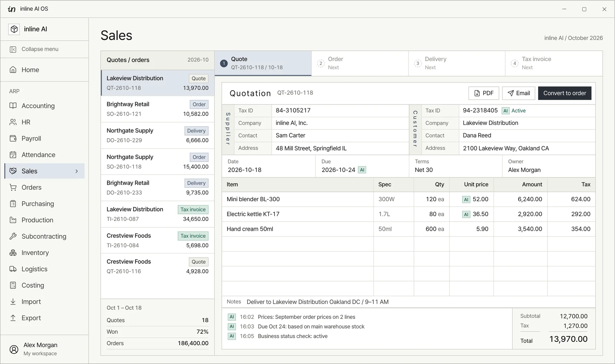This screenshot has width=615, height=364.
Task: Open Home via its house icon
Action: pyautogui.click(x=13, y=70)
